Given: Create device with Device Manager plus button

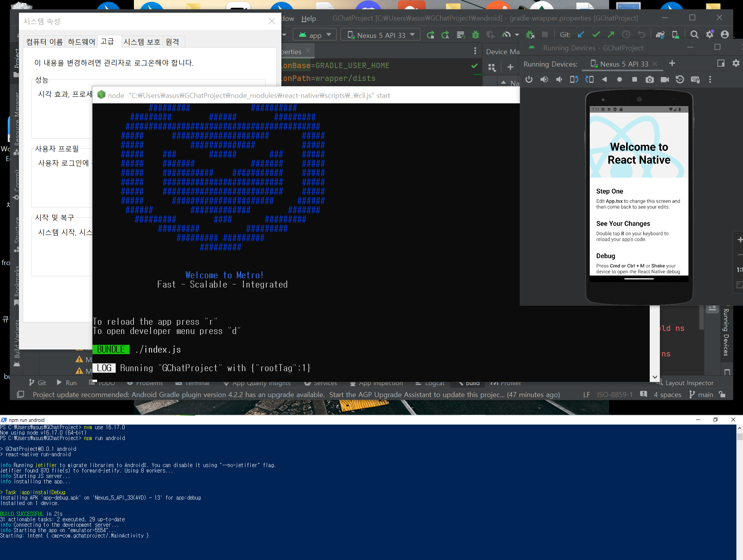Looking at the screenshot, I should [x=510, y=67].
